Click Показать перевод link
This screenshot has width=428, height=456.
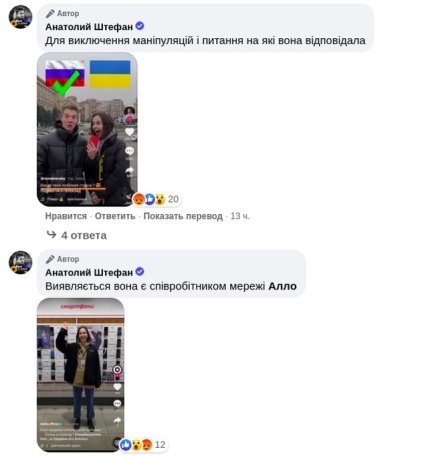(183, 216)
